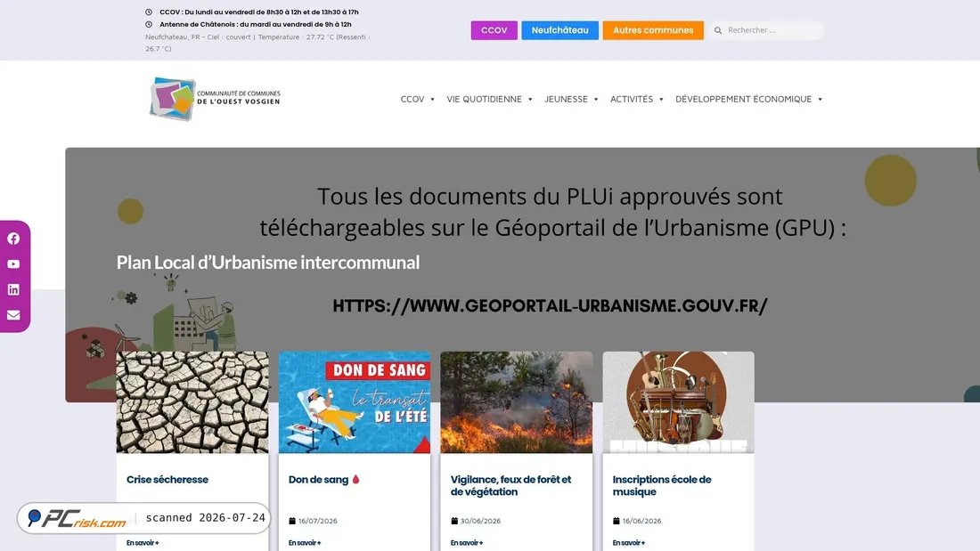Click the 16/07/2026 date text
The image size is (980, 551).
tap(317, 521)
